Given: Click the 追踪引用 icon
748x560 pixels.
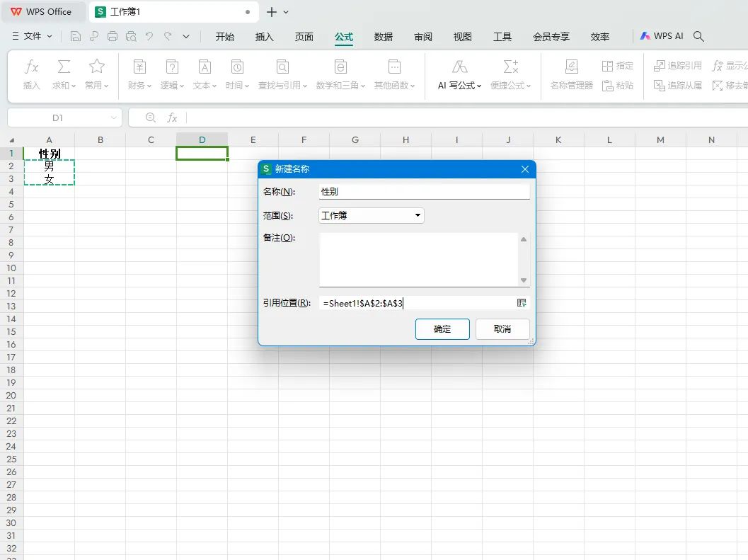Looking at the screenshot, I should [x=677, y=66].
